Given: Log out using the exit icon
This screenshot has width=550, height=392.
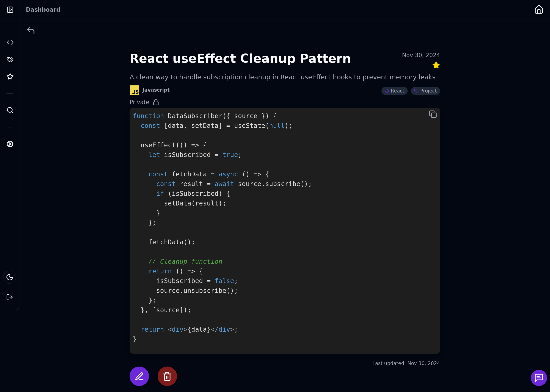Looking at the screenshot, I should [x=10, y=297].
